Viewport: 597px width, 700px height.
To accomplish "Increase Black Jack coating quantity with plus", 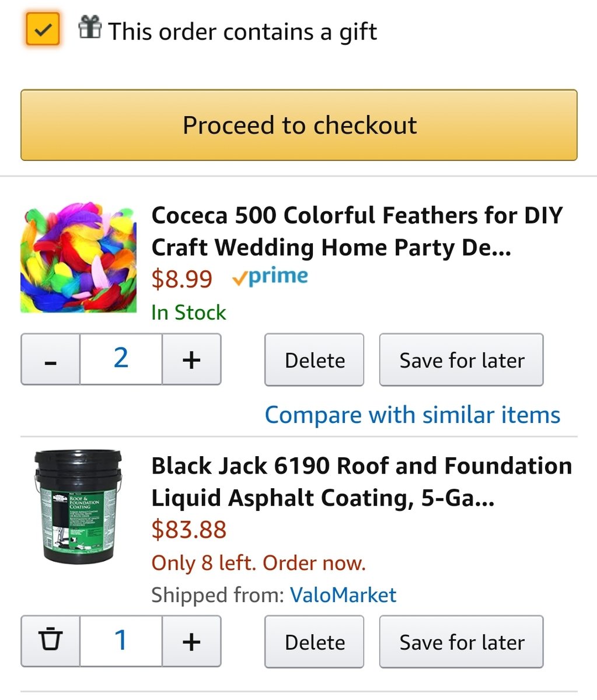I will tap(191, 641).
